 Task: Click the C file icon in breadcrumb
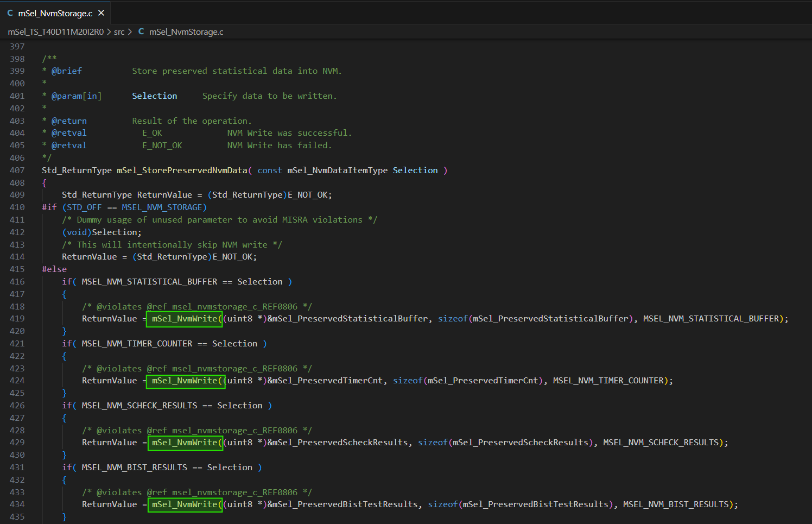(141, 32)
